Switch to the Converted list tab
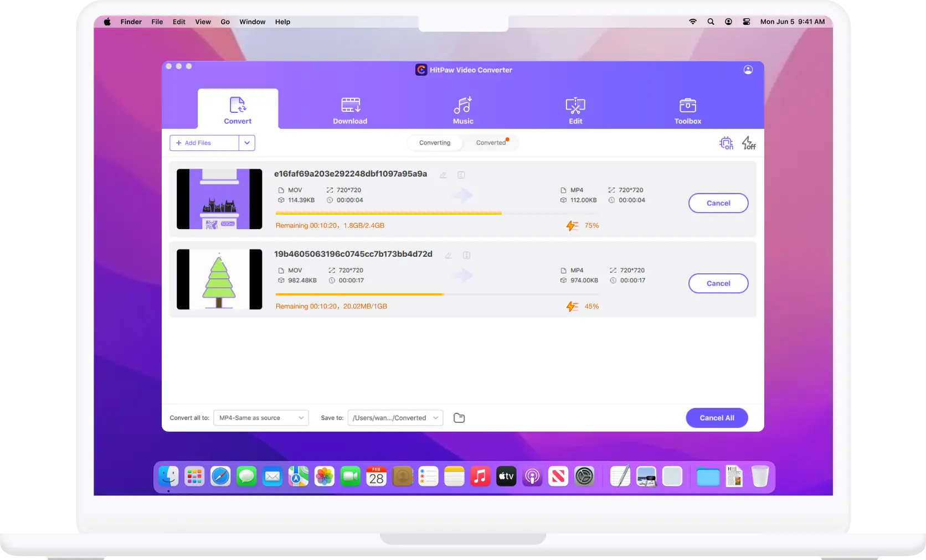 click(x=491, y=143)
